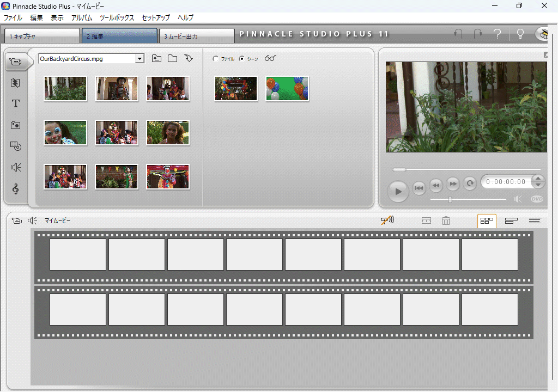This screenshot has width=558, height=392.
Task: Select the garden bushes scene thumbnail
Action: coord(65,89)
